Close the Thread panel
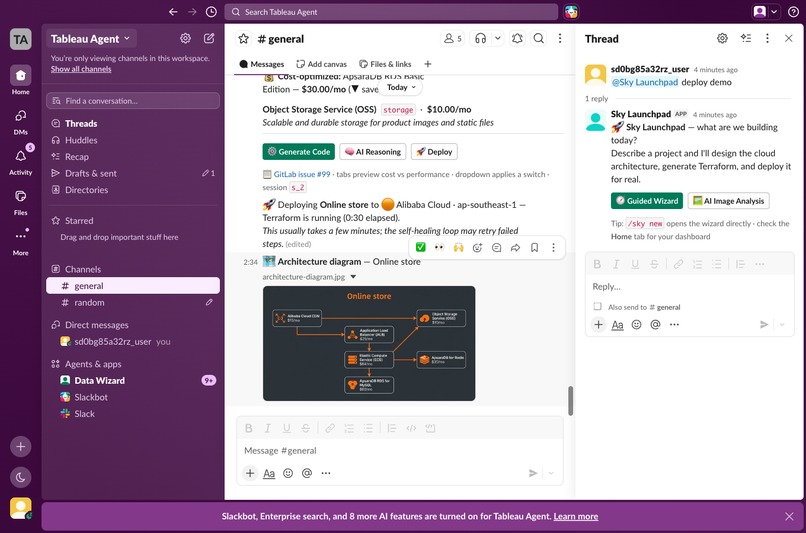This screenshot has width=806, height=533. coord(789,39)
